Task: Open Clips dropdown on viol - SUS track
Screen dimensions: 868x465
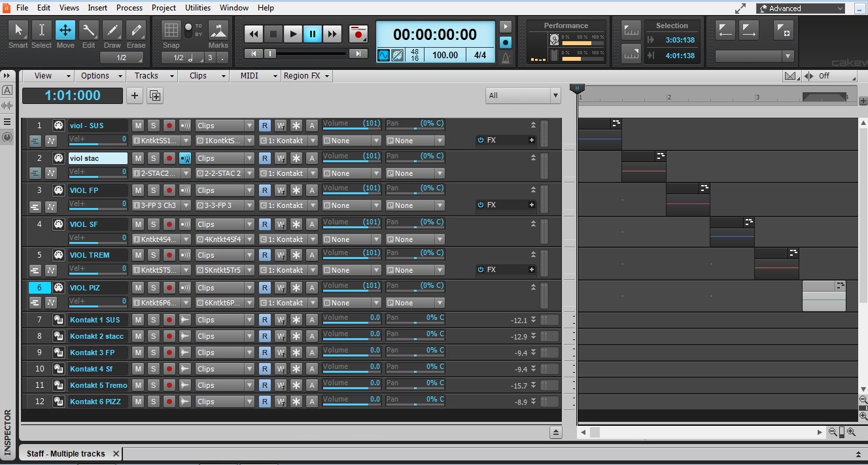Action: [x=225, y=126]
